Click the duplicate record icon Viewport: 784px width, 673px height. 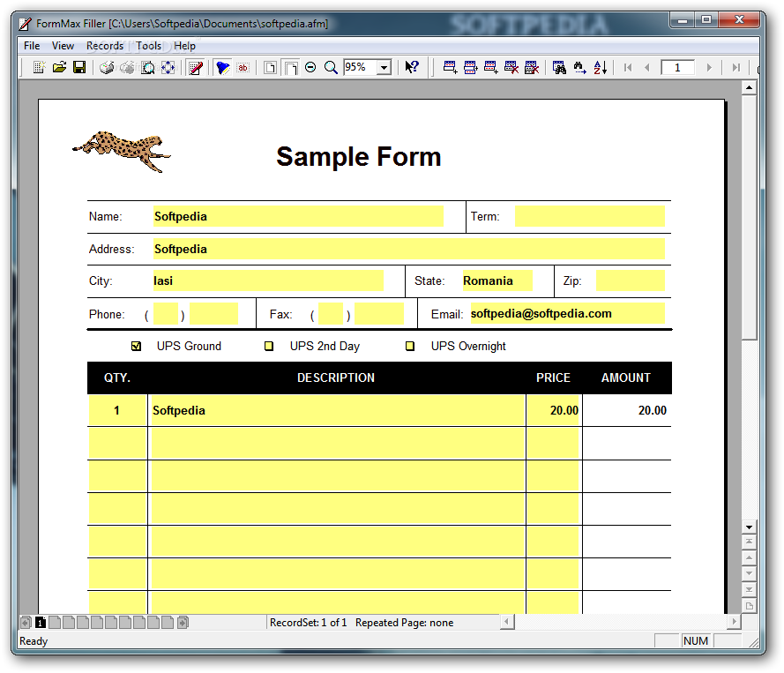(x=471, y=67)
